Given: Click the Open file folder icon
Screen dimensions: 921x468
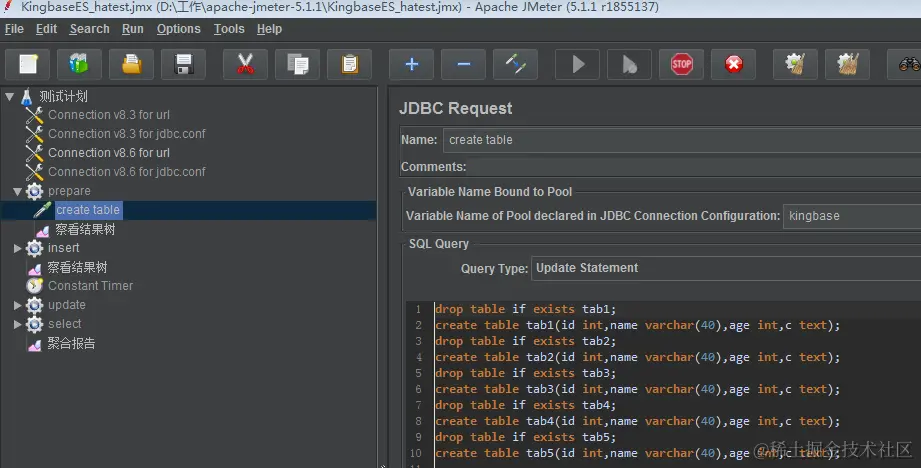Looking at the screenshot, I should pos(132,64).
